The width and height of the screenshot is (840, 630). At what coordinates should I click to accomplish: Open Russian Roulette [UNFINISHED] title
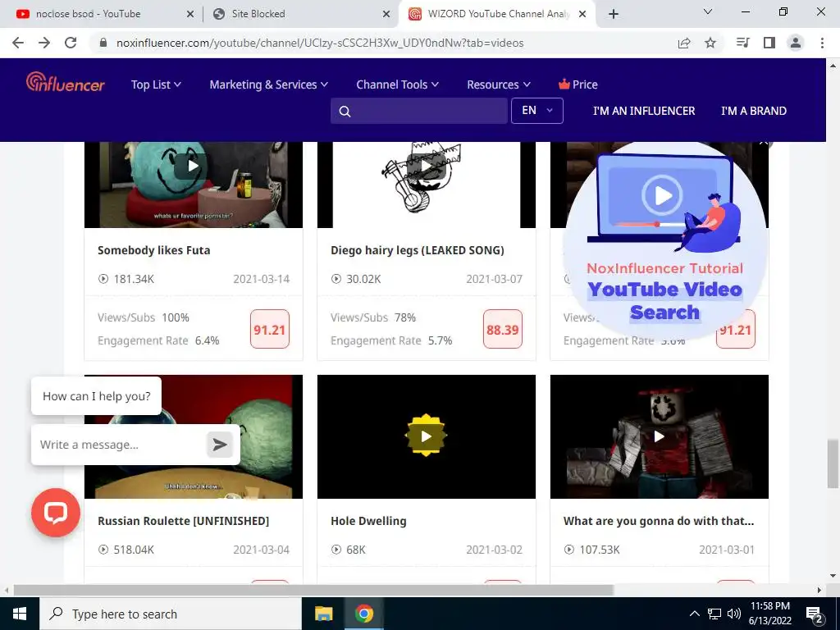tap(183, 521)
